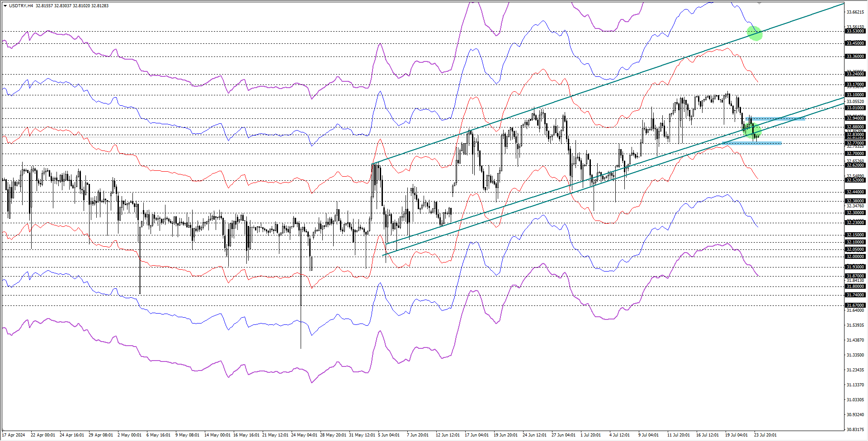Select the lower blue rectangle near 32.77
The width and height of the screenshot is (868, 441).
[752, 143]
